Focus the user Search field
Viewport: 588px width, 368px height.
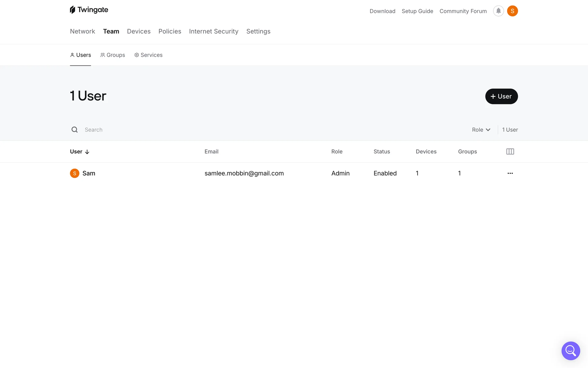pyautogui.click(x=184, y=130)
